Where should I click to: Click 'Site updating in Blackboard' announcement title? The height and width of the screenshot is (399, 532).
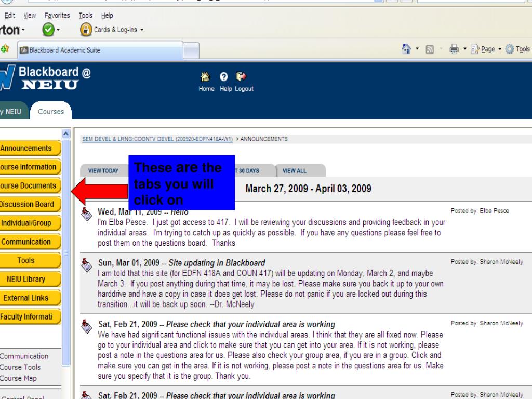click(217, 263)
